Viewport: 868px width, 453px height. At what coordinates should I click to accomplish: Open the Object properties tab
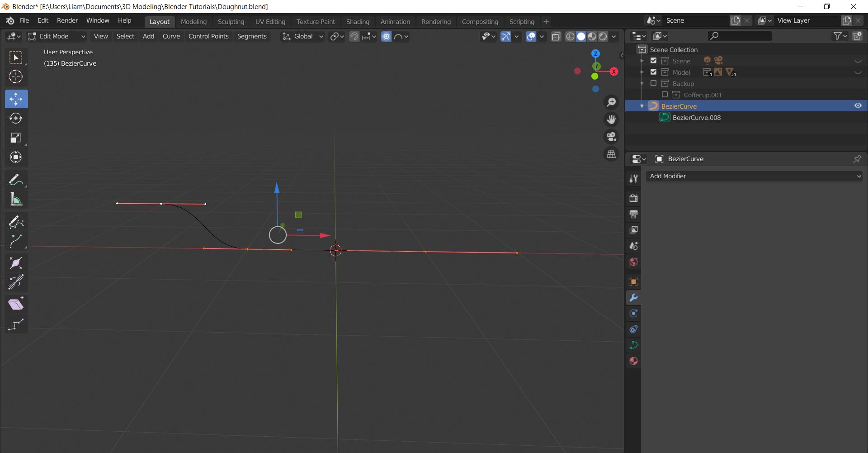click(x=633, y=281)
